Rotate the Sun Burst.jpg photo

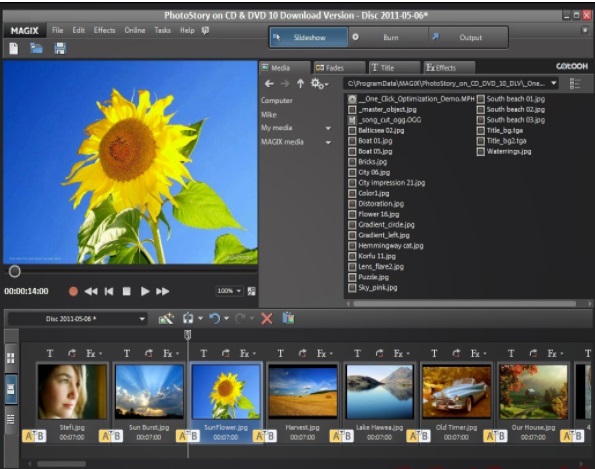[x=149, y=354]
